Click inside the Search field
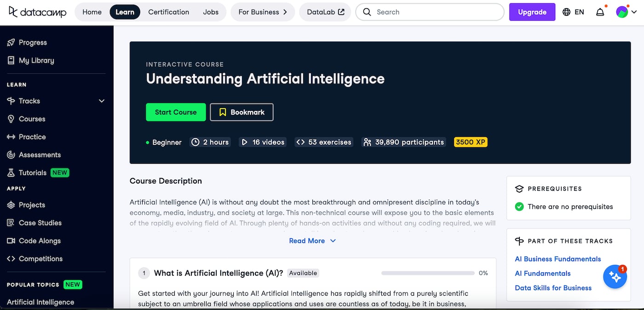644x310 pixels. tap(428, 12)
